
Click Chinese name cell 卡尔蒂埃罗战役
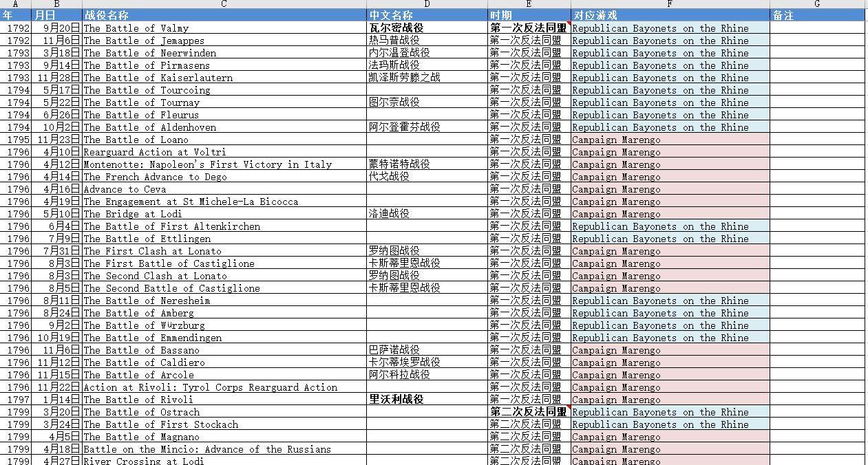(427, 363)
